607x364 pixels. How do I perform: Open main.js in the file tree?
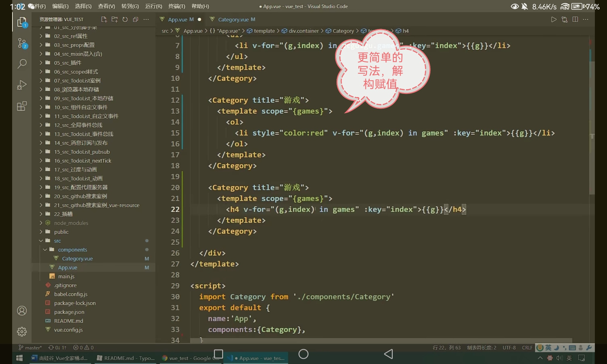click(66, 276)
